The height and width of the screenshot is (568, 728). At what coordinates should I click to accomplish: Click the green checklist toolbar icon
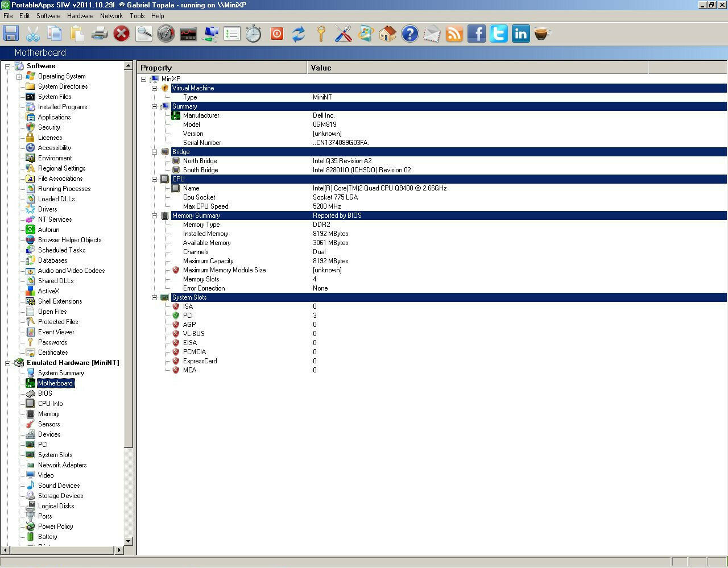232,34
